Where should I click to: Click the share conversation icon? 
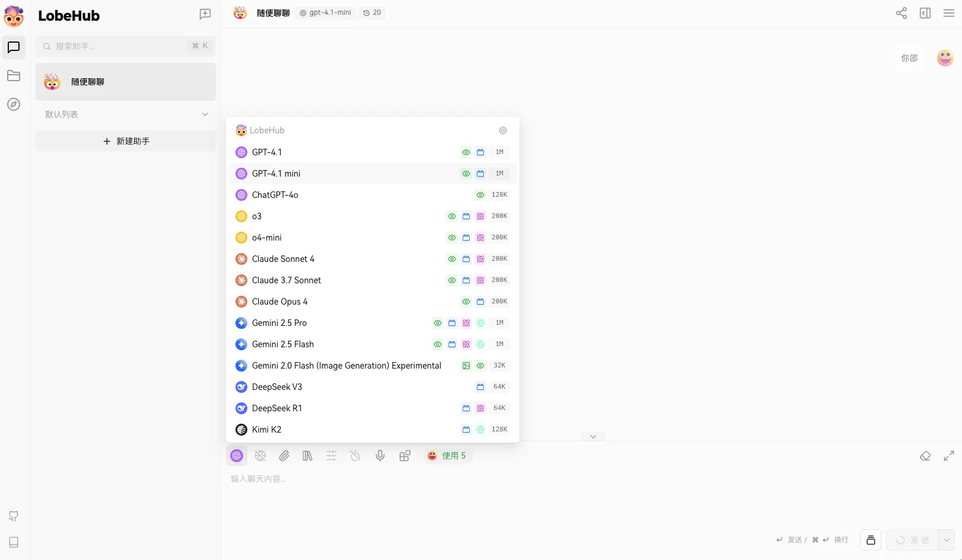point(902,13)
